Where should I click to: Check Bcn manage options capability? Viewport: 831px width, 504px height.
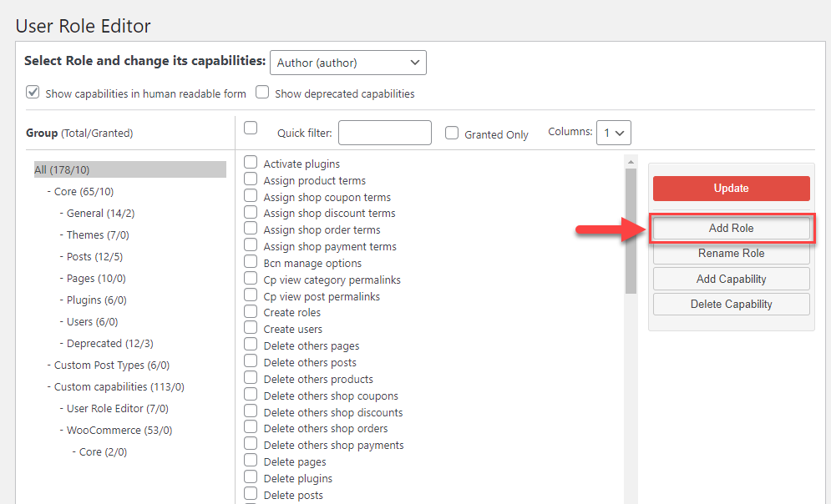coord(251,261)
